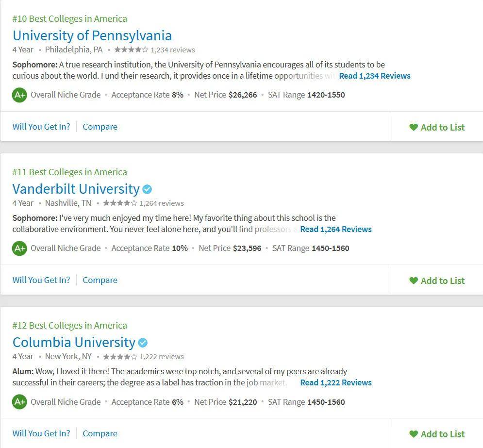483x448 pixels.
Task: Select Compare for Columbia University
Action: [x=100, y=433]
